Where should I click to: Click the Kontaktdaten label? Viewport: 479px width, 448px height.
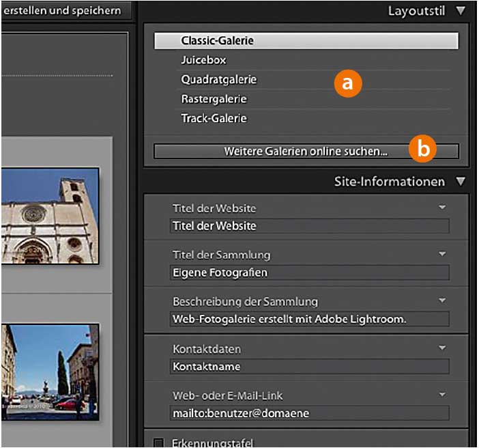207,349
